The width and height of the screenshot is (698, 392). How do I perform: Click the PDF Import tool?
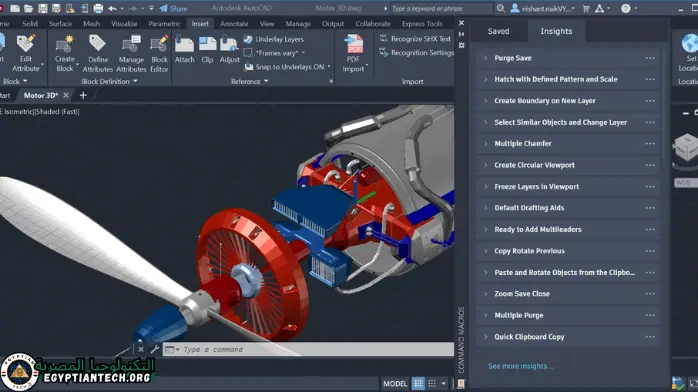(353, 53)
